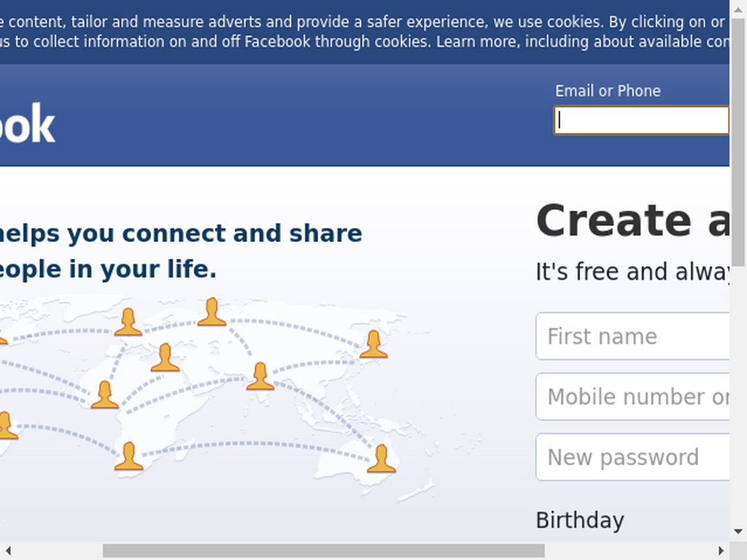Click the person icon over Australia
747x560 pixels.
pos(382,459)
